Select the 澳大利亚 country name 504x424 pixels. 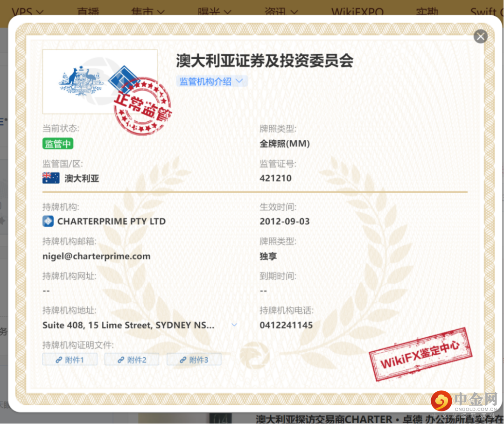coord(82,178)
